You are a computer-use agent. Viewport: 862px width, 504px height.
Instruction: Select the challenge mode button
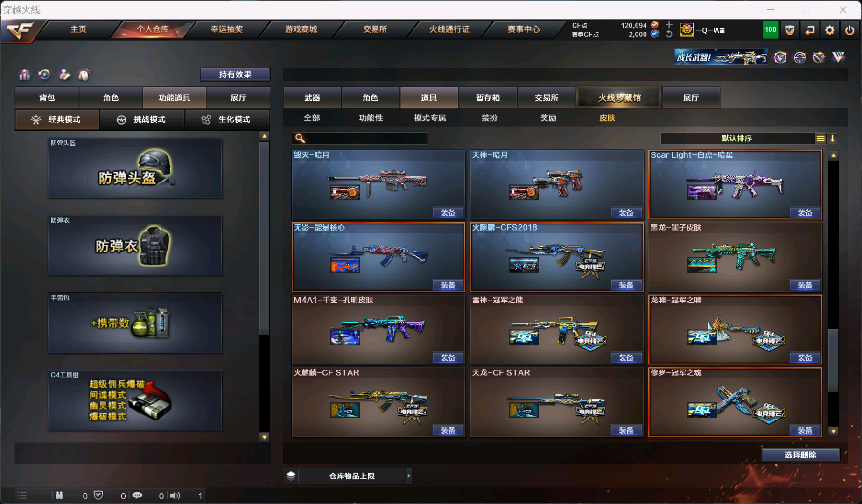142,119
